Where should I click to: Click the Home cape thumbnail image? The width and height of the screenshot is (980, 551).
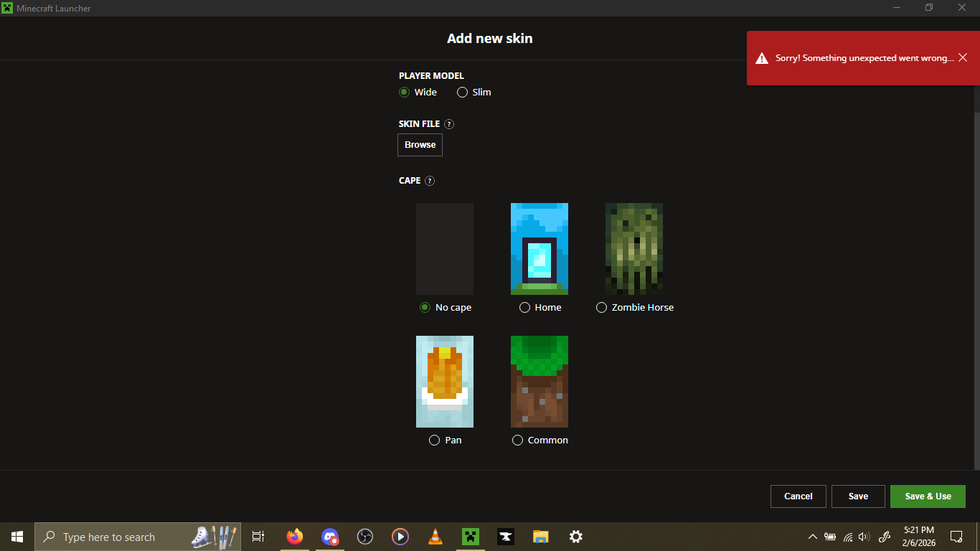click(x=539, y=248)
